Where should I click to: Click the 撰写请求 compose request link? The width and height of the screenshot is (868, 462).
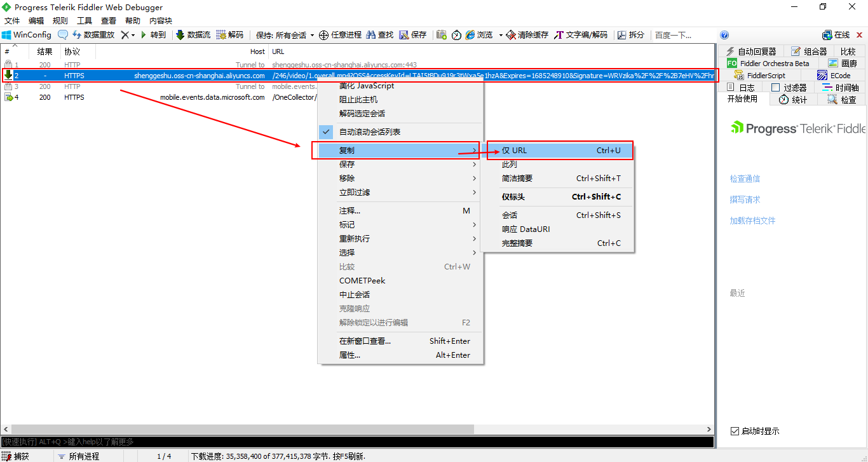(x=745, y=200)
